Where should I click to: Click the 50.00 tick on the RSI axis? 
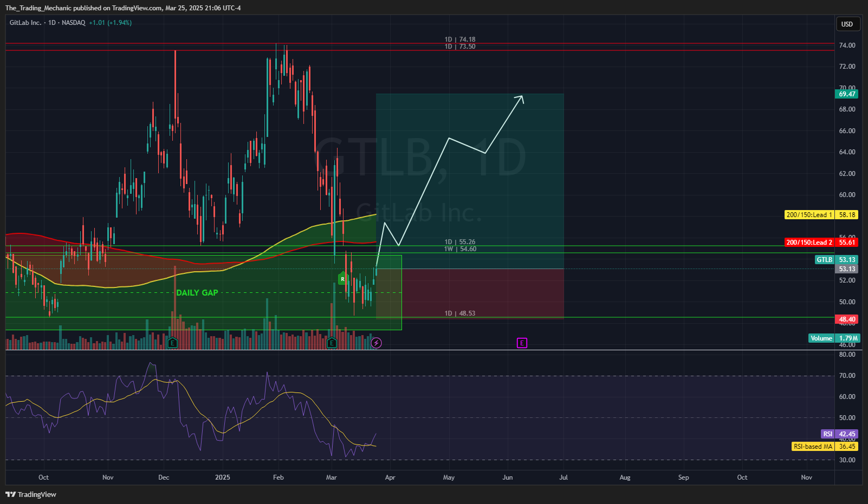[x=847, y=418]
